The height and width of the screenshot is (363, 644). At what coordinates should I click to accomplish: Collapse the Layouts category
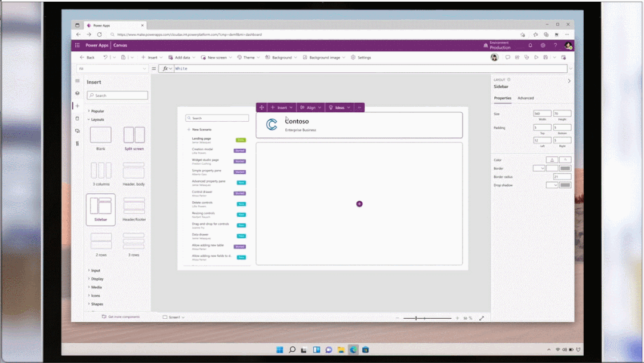(95, 119)
